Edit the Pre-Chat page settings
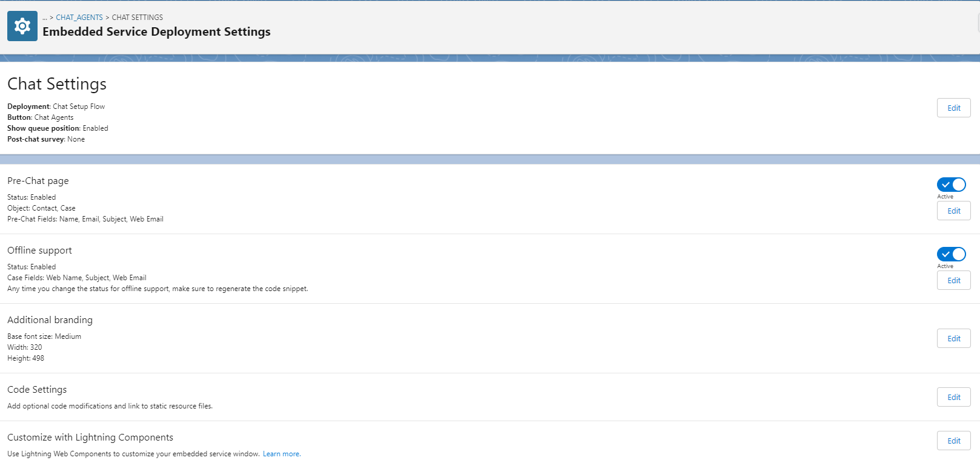This screenshot has height=472, width=980. 953,211
